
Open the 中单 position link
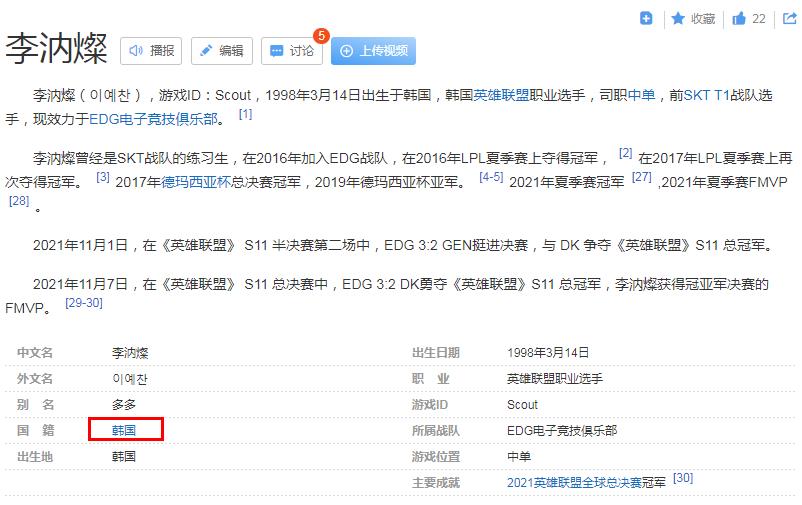[x=642, y=96]
